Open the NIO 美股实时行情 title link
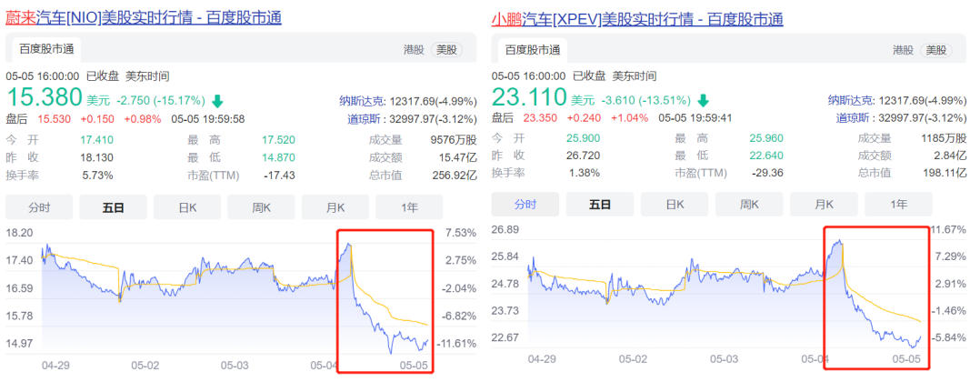980x382 pixels. pos(143,17)
